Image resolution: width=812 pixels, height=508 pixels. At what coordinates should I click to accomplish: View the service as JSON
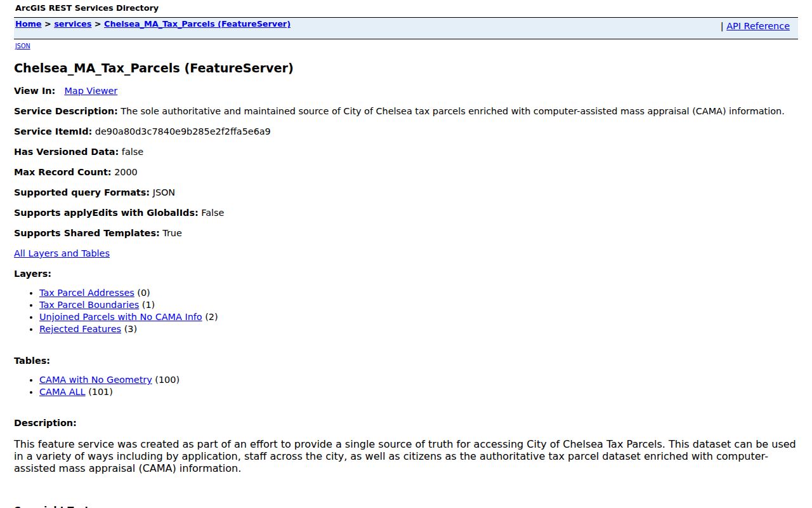pos(23,46)
